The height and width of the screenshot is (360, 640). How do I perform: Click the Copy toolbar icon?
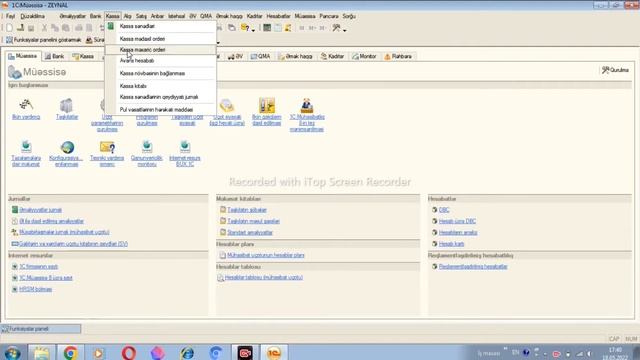tap(55, 28)
